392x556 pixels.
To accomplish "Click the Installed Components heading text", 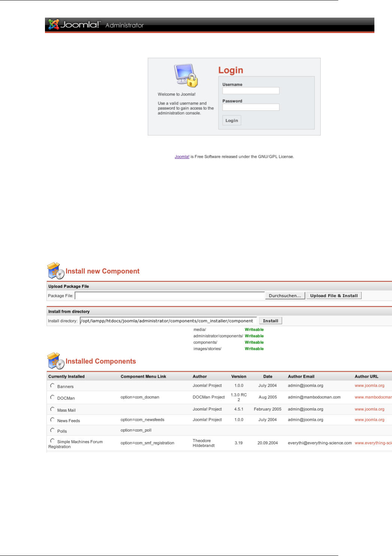I will [100, 361].
